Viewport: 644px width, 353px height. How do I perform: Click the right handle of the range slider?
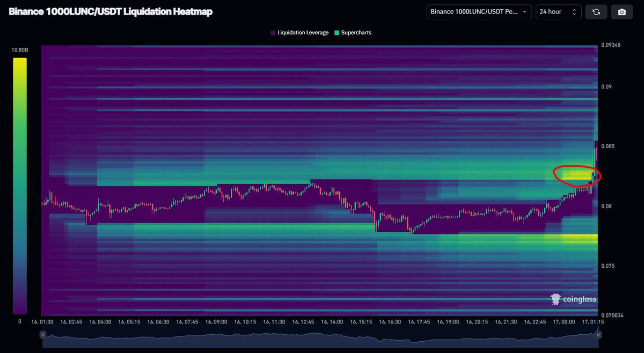(598, 334)
